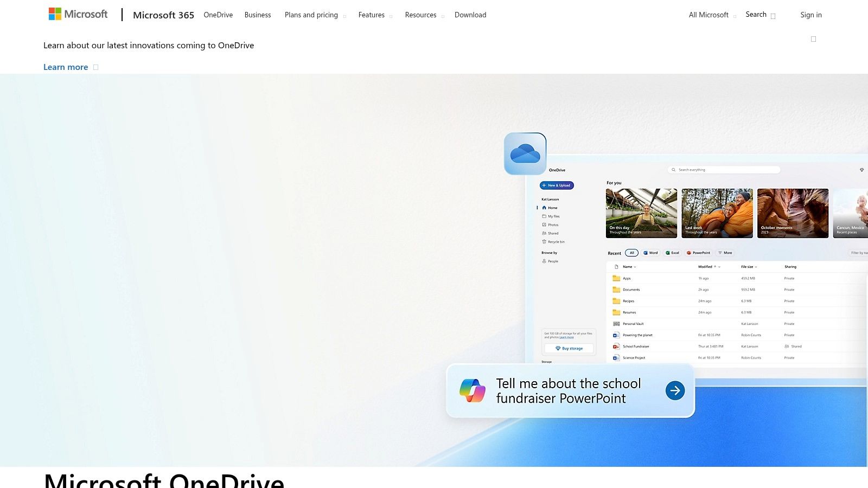Screen dimensions: 868x488
Task: Open the Download nav item
Action: pyautogui.click(x=470, y=15)
